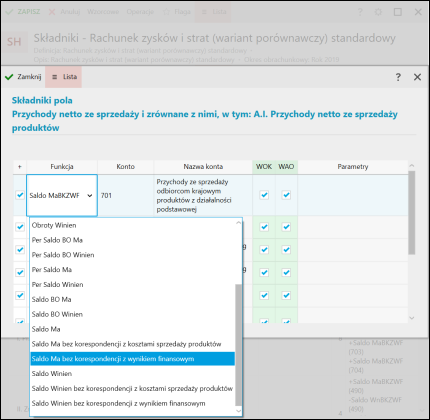Viewport: 430px width, 420px height.
Task: Select Per Saldo BO Winien option
Action: 133,255
